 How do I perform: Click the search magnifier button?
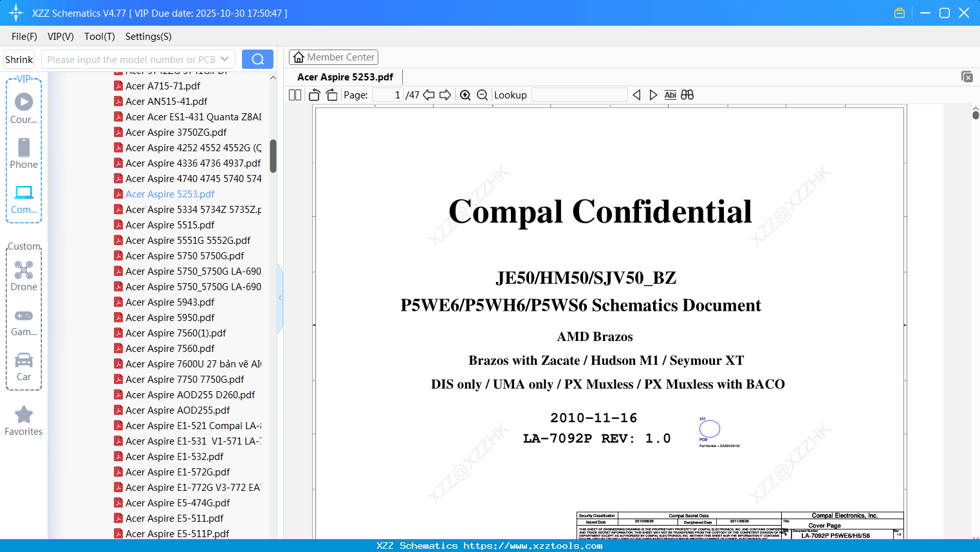[x=257, y=59]
